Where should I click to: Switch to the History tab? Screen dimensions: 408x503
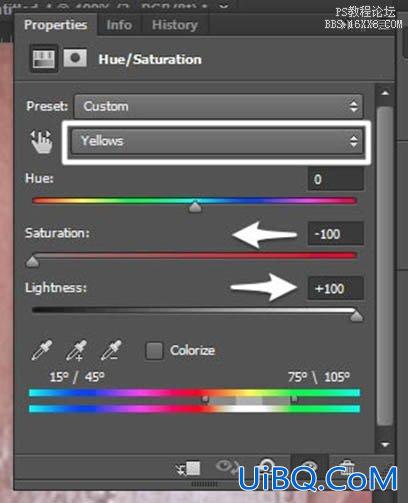point(175,25)
